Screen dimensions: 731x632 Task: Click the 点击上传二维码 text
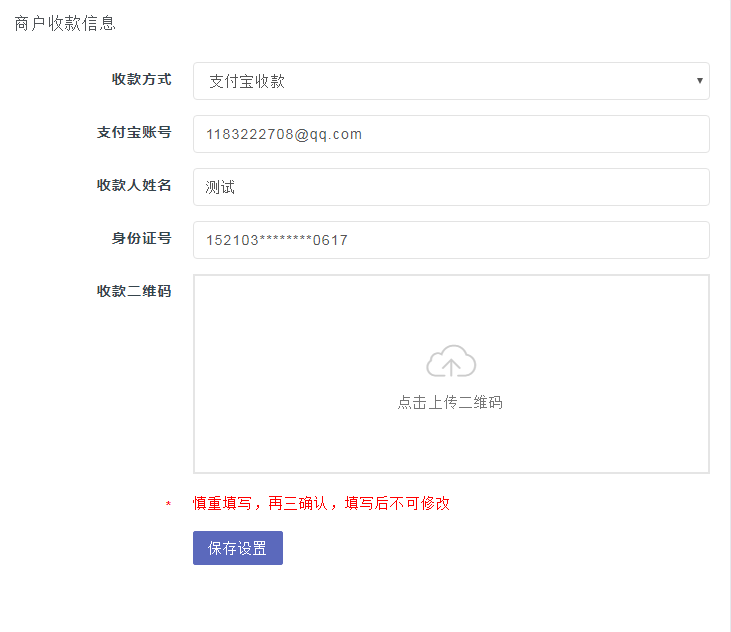point(450,402)
